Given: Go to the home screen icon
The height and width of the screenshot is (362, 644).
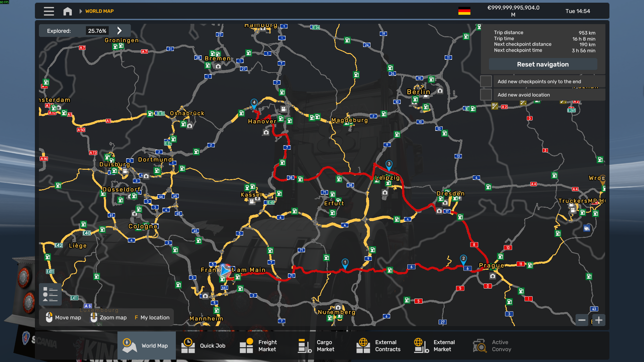Looking at the screenshot, I should [67, 11].
